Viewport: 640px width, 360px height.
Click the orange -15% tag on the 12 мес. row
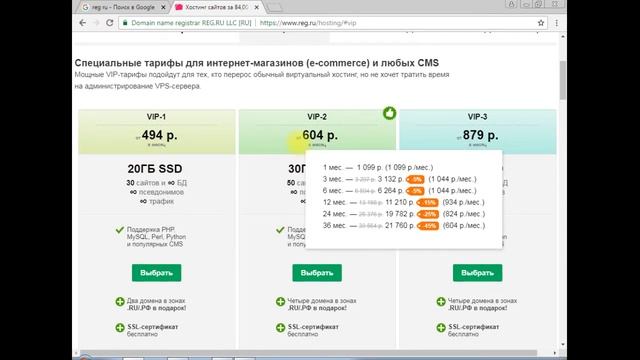click(428, 203)
